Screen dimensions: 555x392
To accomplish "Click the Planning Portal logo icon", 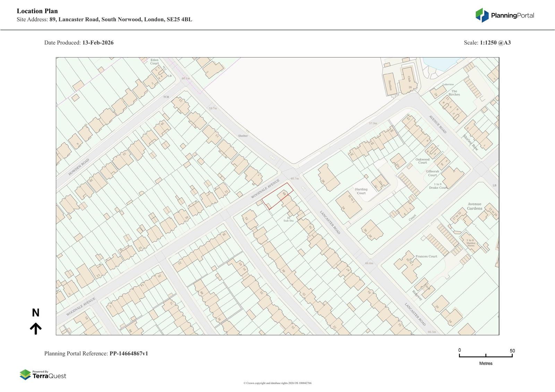I will click(482, 15).
